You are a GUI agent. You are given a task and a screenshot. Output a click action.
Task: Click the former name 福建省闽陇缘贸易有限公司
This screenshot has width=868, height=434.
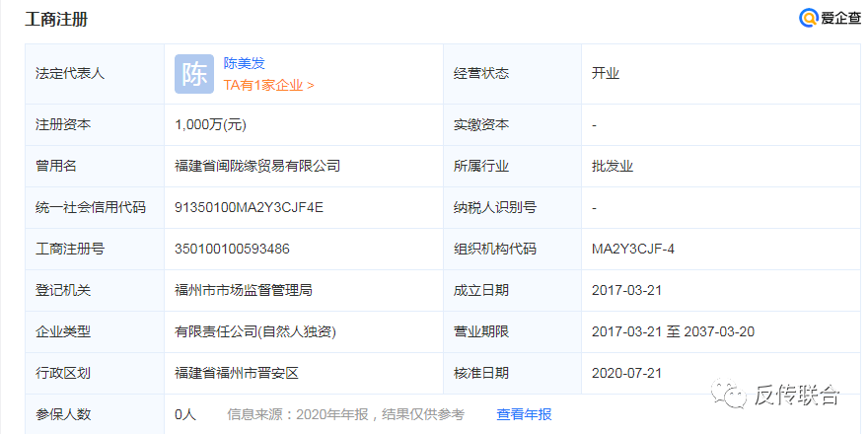257,166
